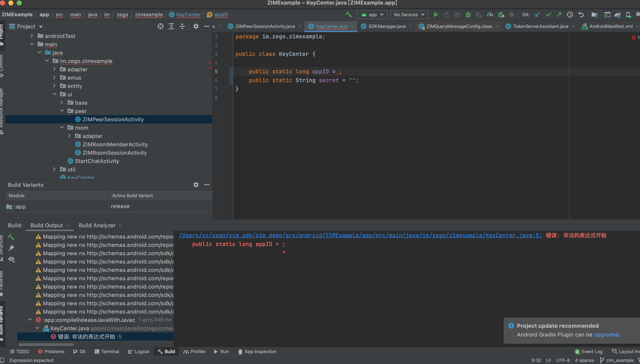Open the Device Manager icon
Image resolution: width=640 pixels, height=364 pixels.
coord(628,15)
